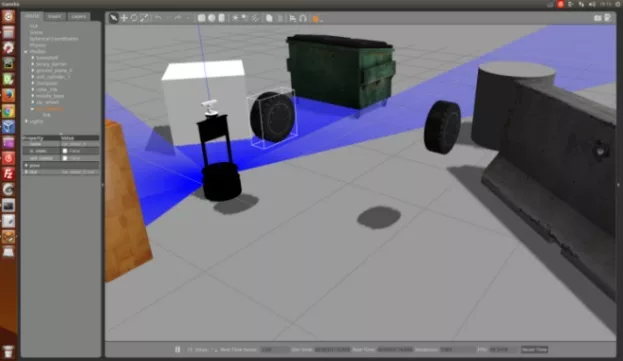
Task: Activate the translate mode cross icon
Action: (x=124, y=18)
